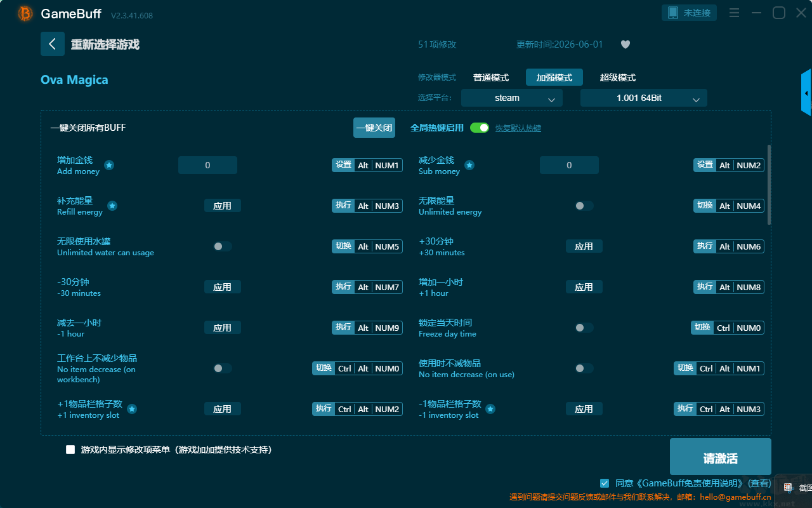Click 执行 Alt NUM8 hotkey for +1 hour
Viewport: 812px width, 508px height.
[729, 287]
